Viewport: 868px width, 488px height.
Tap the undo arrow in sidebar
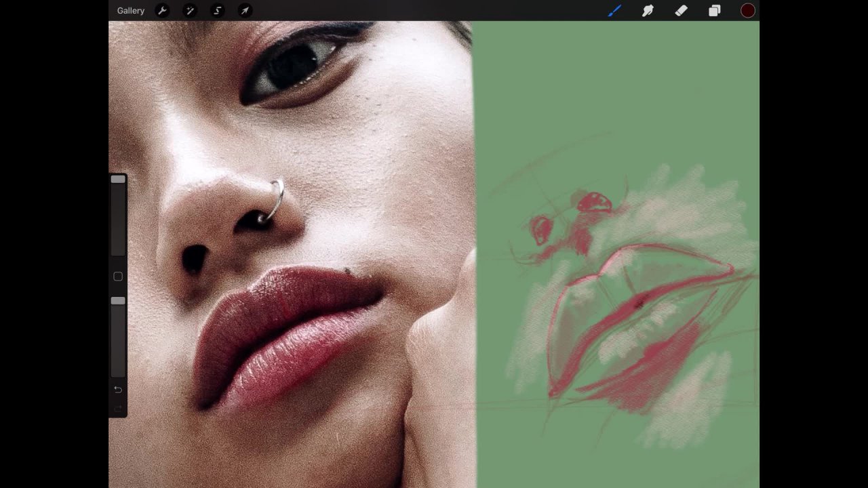click(118, 390)
